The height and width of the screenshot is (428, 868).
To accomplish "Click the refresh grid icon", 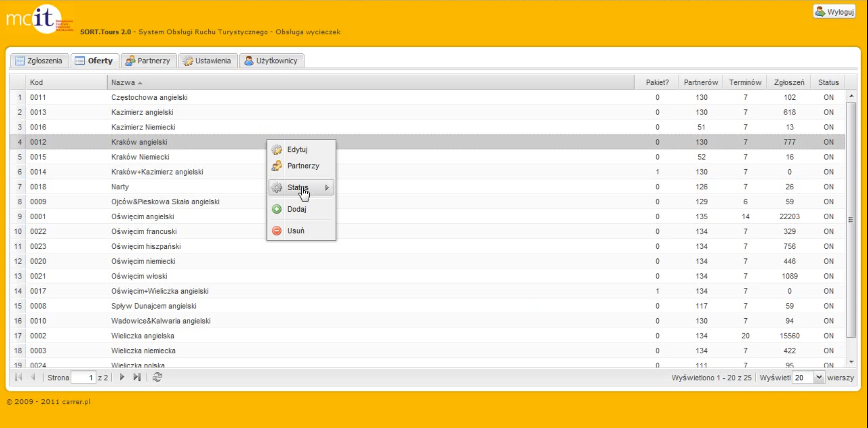I will pyautogui.click(x=157, y=377).
